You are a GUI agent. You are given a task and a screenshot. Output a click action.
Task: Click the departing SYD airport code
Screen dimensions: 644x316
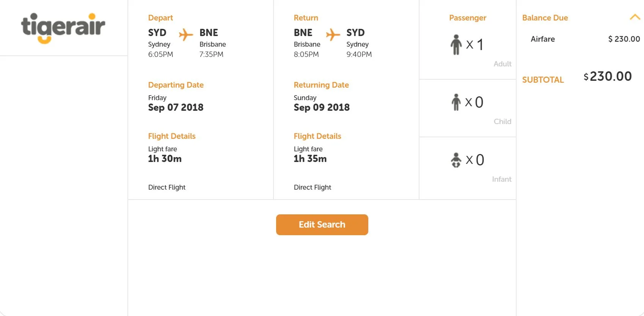pyautogui.click(x=157, y=33)
